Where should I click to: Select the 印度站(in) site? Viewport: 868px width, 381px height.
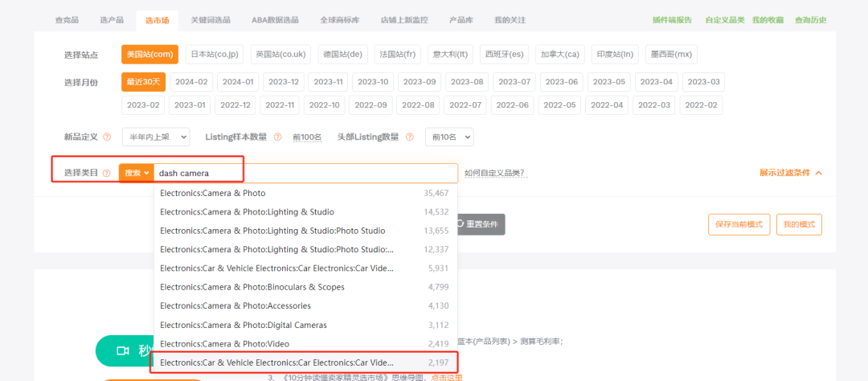coord(615,55)
